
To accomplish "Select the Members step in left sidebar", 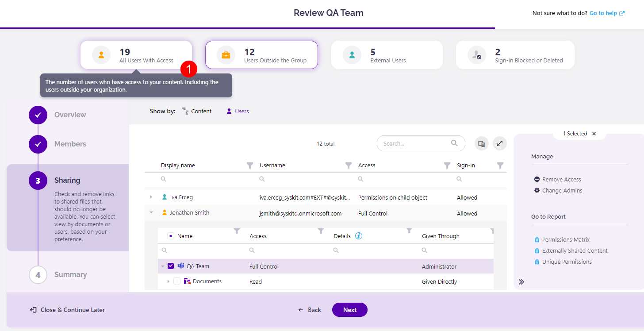I will 70,144.
